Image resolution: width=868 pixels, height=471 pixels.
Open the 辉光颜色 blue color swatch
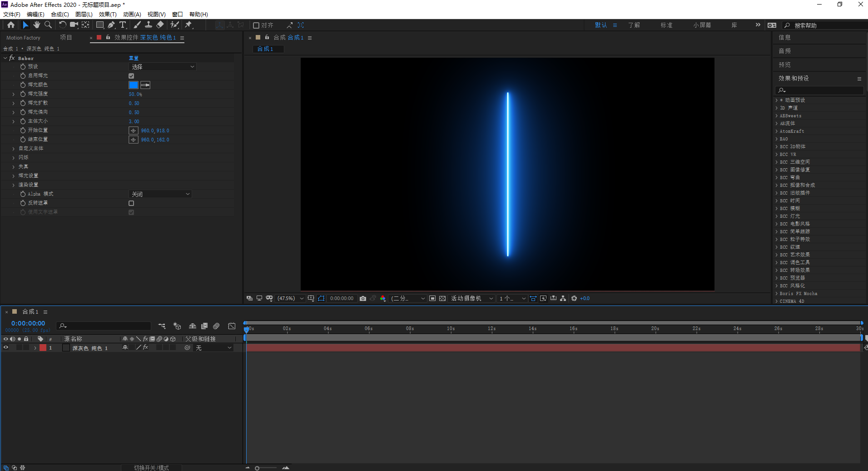point(134,85)
